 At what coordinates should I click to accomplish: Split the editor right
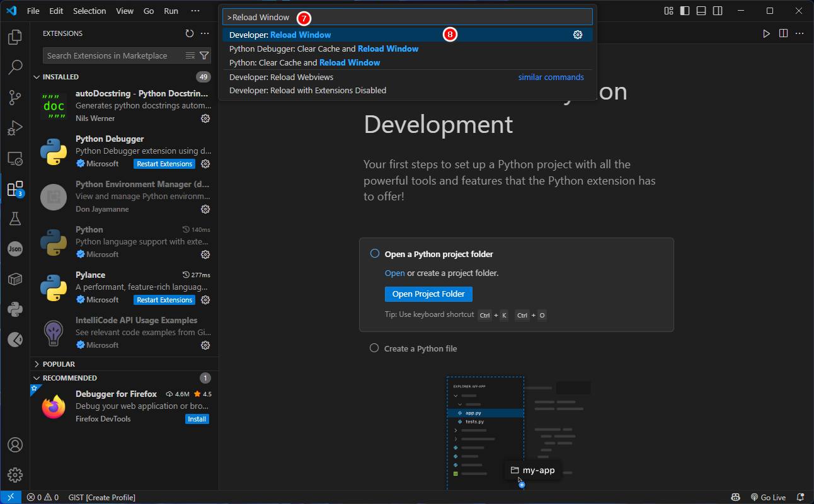click(x=783, y=33)
